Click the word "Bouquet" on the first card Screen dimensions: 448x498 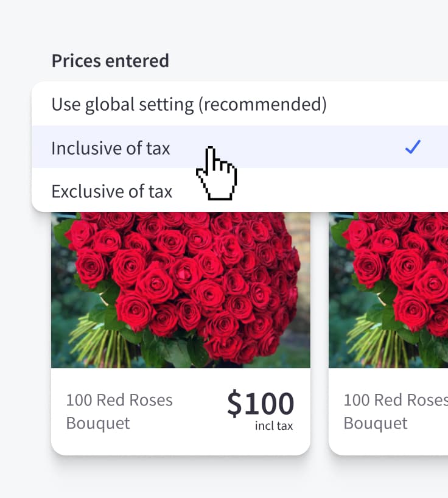pyautogui.click(x=98, y=423)
